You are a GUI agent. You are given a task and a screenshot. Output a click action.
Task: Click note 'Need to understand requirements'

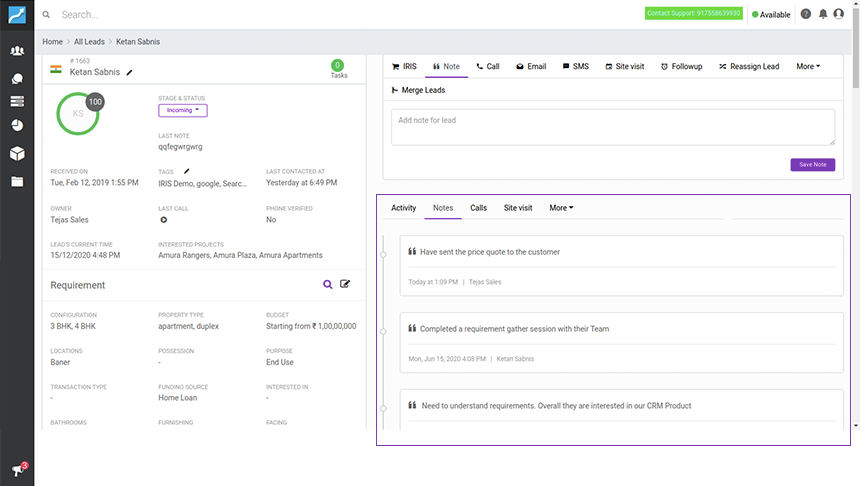pyautogui.click(x=556, y=405)
